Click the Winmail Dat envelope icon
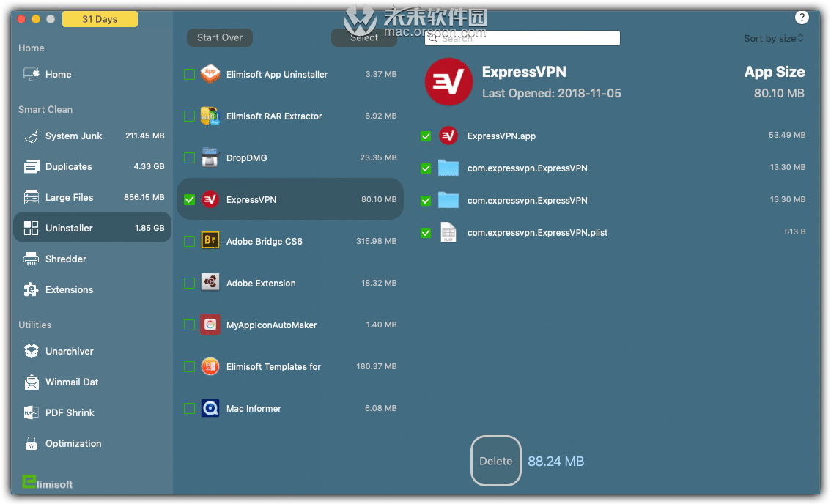 click(32, 382)
